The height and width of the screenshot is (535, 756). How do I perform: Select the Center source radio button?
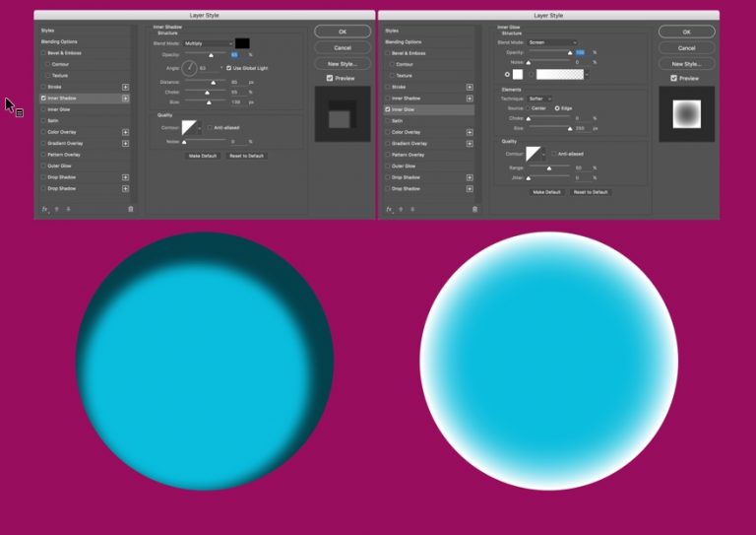click(x=528, y=108)
